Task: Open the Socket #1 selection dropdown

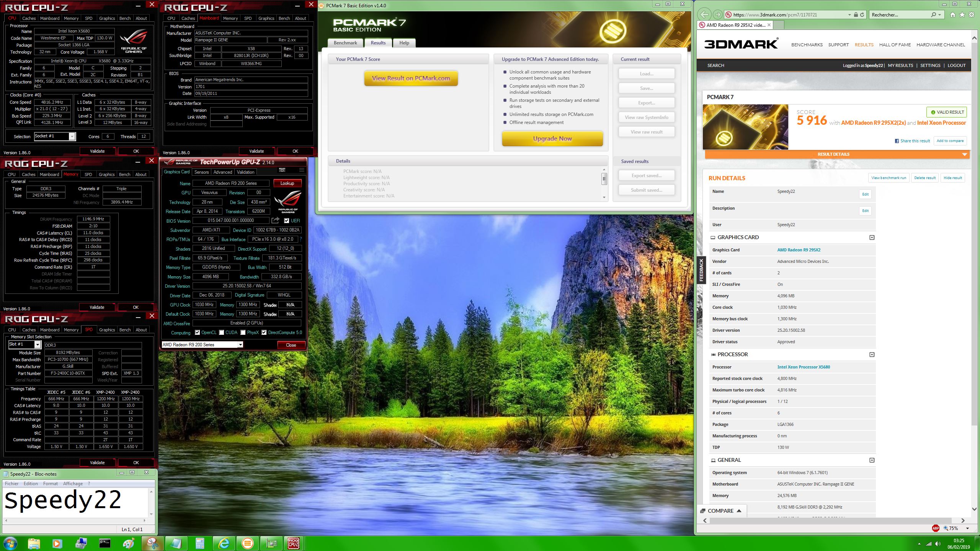Action: coord(72,137)
